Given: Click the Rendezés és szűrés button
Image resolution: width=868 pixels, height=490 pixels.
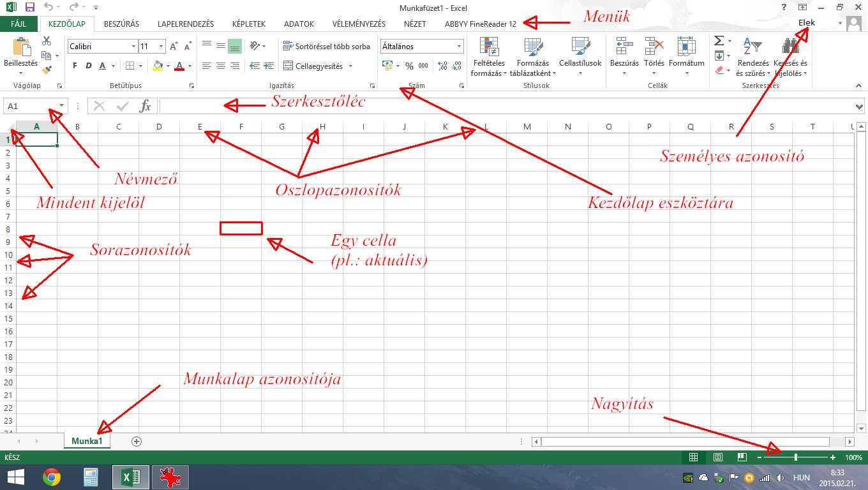Looking at the screenshot, I should point(753,56).
